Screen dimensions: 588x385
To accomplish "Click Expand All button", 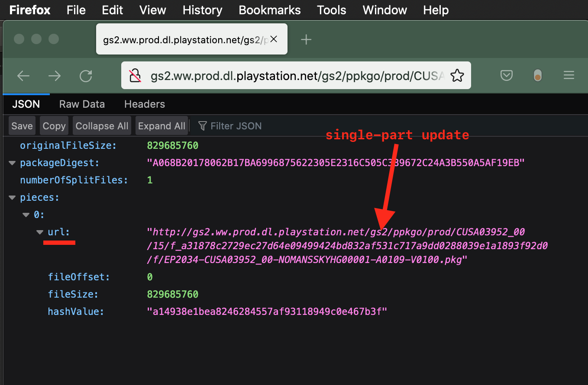I will pos(162,126).
